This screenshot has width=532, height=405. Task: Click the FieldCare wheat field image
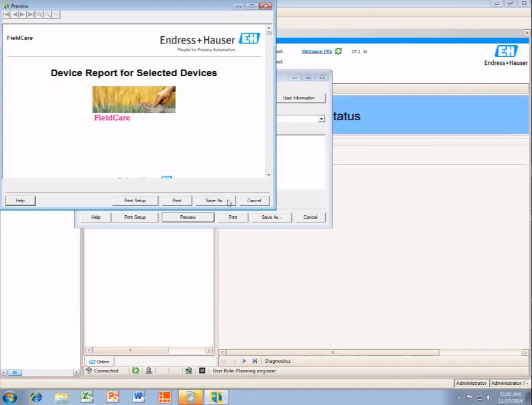(x=134, y=99)
